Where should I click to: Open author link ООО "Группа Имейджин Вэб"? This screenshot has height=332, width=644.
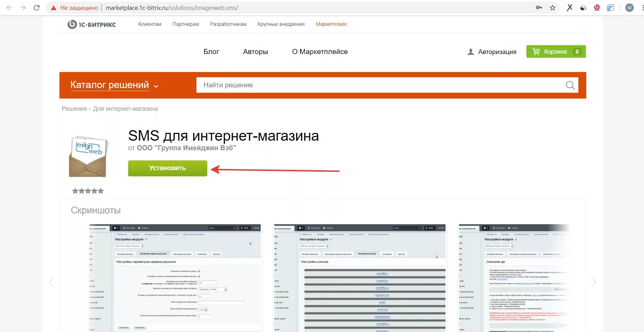point(186,148)
